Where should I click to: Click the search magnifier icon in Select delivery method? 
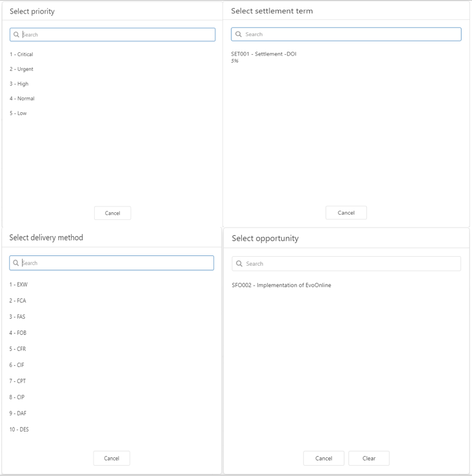[x=16, y=263]
